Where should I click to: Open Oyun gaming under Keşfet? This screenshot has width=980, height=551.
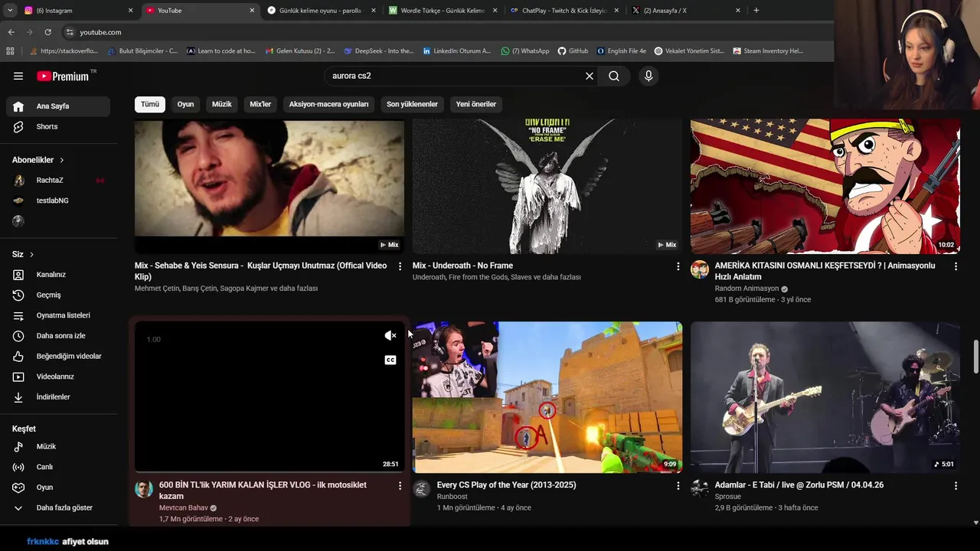[x=58, y=487]
